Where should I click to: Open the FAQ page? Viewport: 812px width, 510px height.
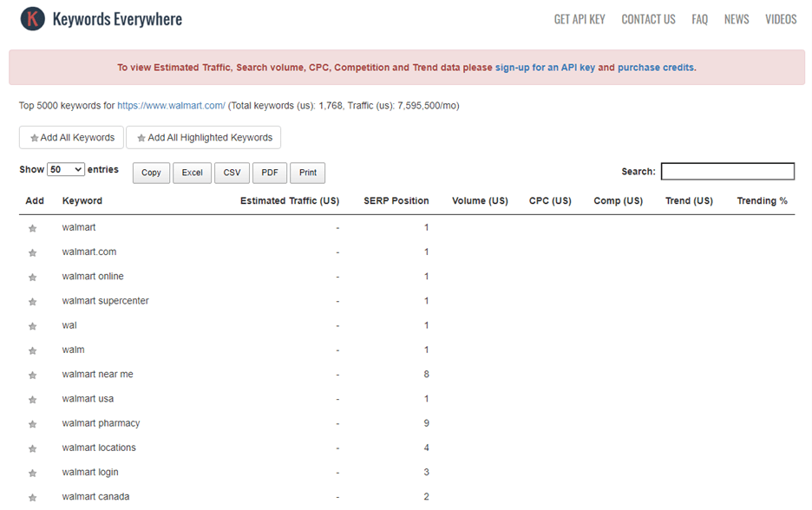click(x=699, y=19)
